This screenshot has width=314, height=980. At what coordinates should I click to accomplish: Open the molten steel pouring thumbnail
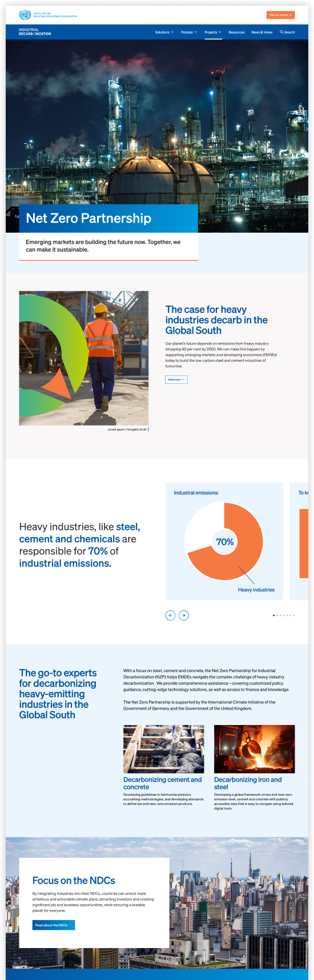pos(255,749)
